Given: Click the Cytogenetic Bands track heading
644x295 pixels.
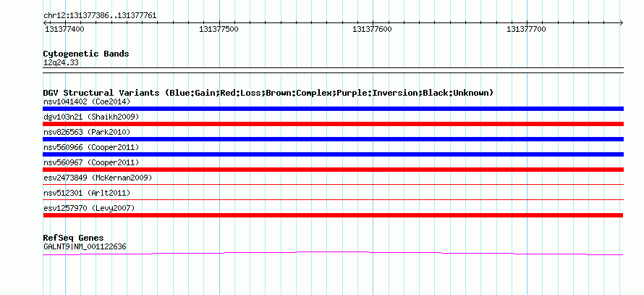Looking at the screenshot, I should click(86, 54).
